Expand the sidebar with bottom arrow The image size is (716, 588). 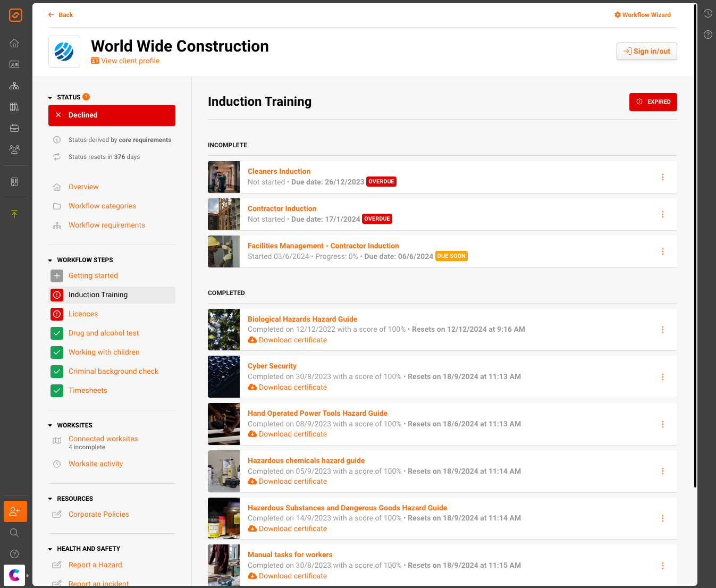coord(28,575)
